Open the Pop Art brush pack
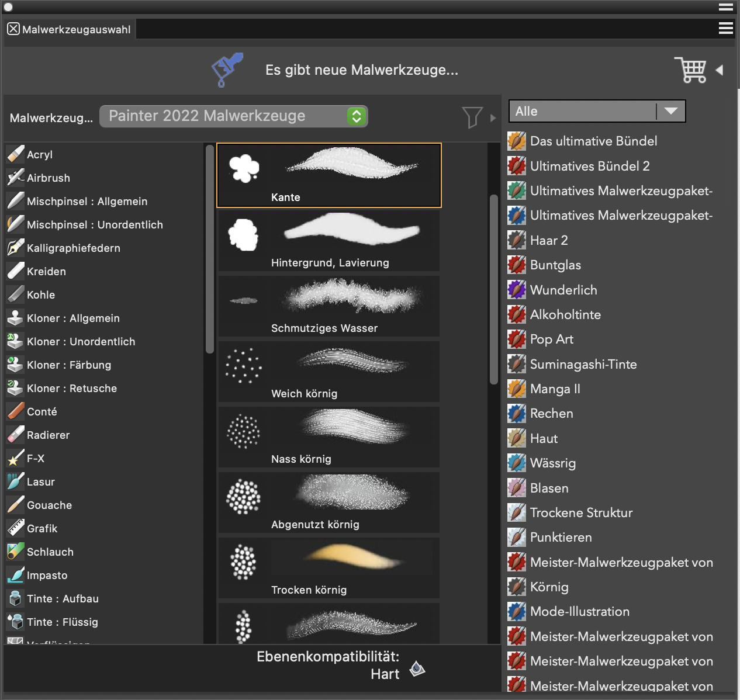Image resolution: width=740 pixels, height=700 pixels. pyautogui.click(x=551, y=339)
